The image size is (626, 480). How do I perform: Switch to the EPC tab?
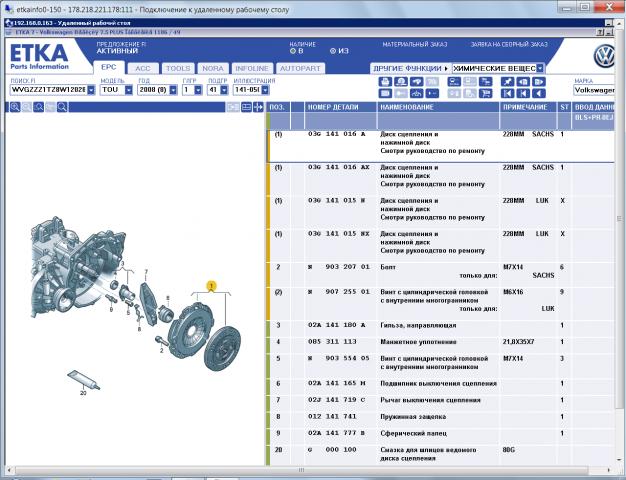(109, 67)
